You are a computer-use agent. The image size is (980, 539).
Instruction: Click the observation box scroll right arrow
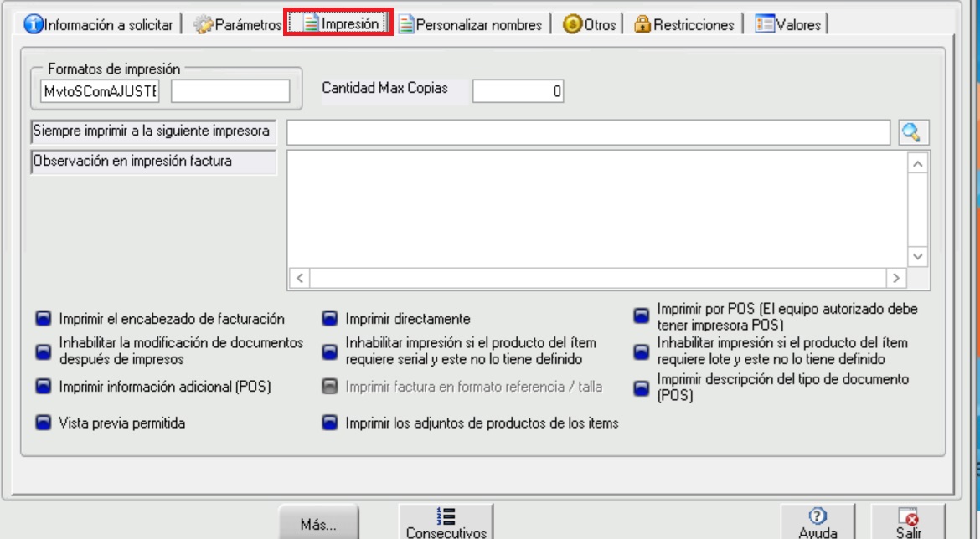pos(896,278)
